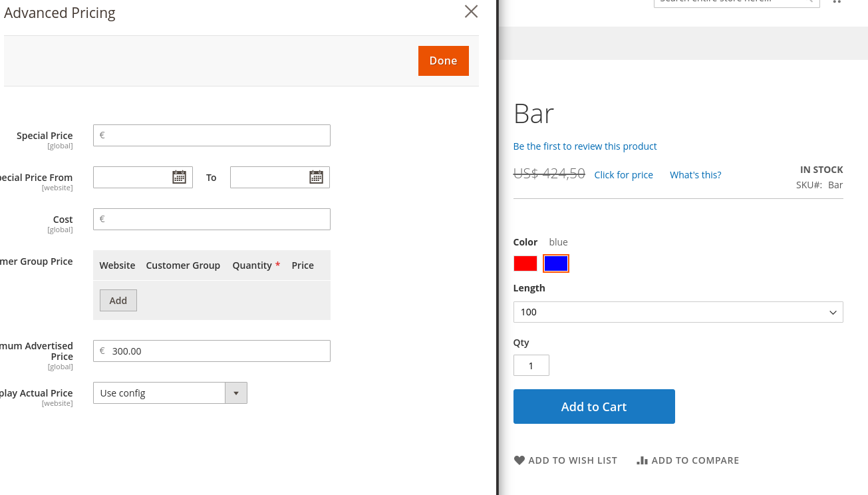Open the Special Price To calendar picker
The image size is (868, 495).
coord(316,177)
